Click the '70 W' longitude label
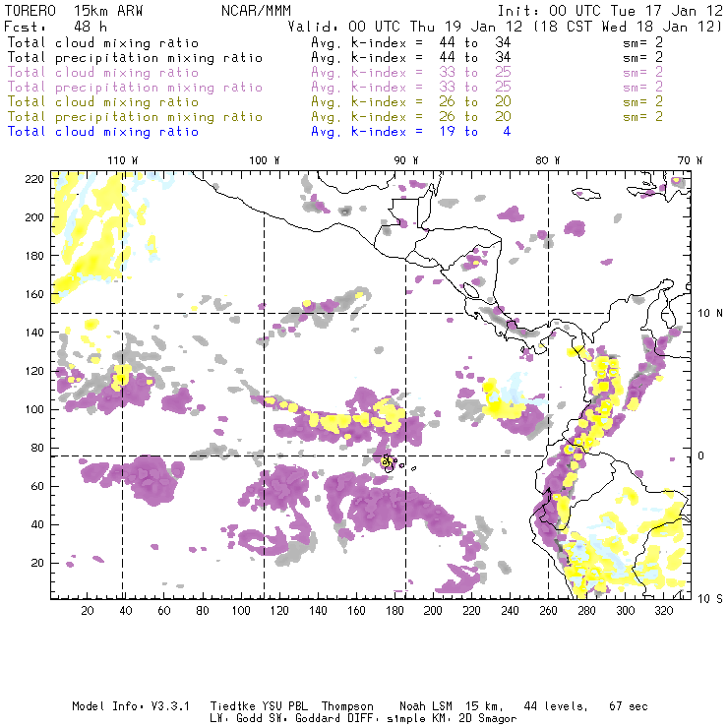 click(690, 160)
